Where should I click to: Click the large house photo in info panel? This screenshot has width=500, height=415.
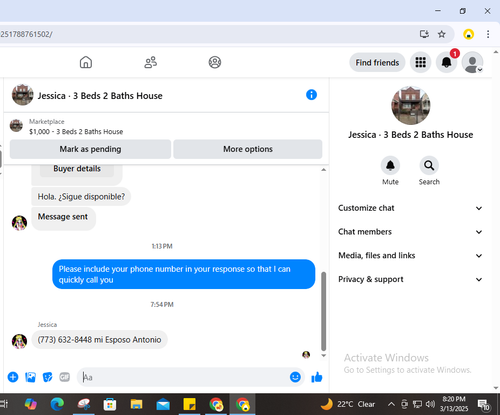pos(411,106)
